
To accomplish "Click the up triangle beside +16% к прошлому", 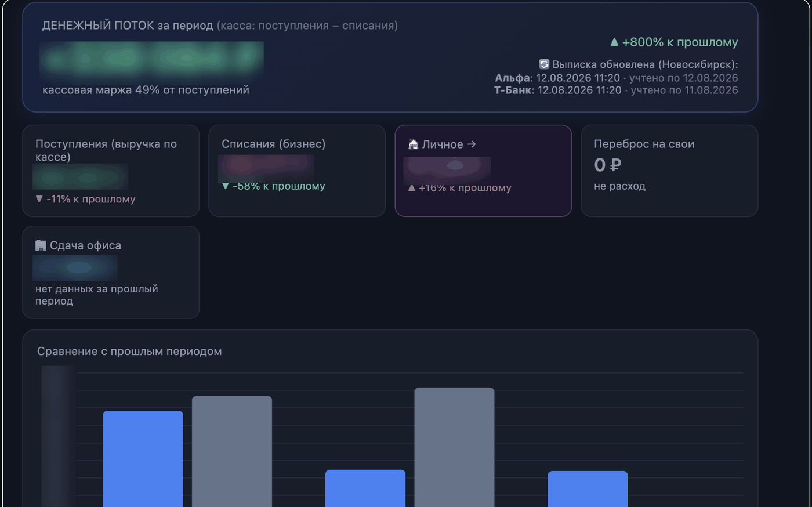I will pyautogui.click(x=412, y=188).
